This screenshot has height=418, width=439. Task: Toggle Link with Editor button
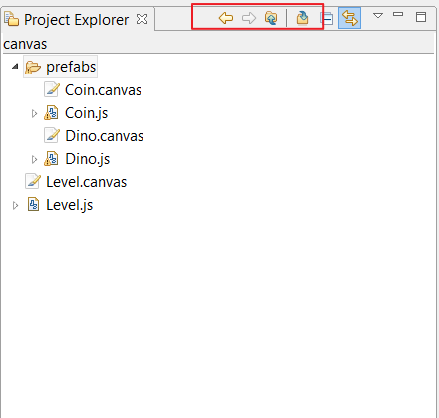coord(349,18)
